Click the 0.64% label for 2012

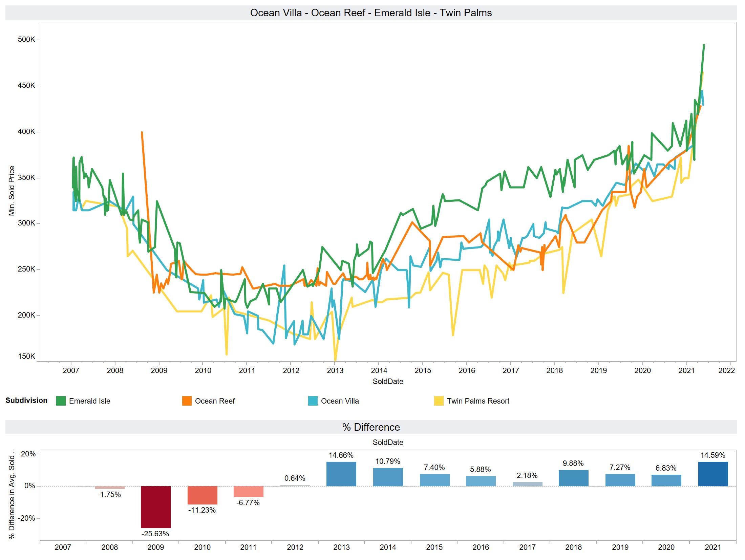pos(295,478)
